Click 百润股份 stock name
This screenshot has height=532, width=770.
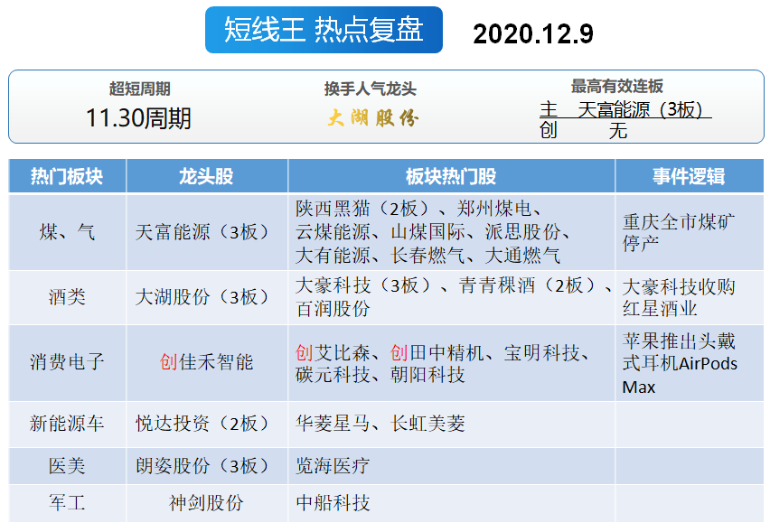tap(333, 309)
